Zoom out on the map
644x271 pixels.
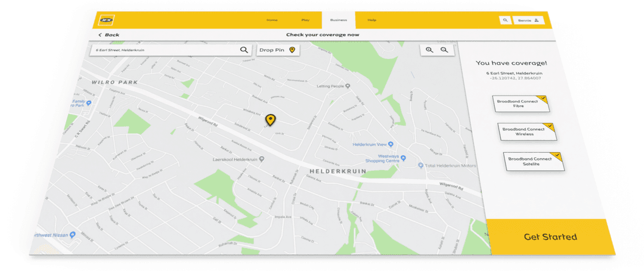tap(444, 50)
